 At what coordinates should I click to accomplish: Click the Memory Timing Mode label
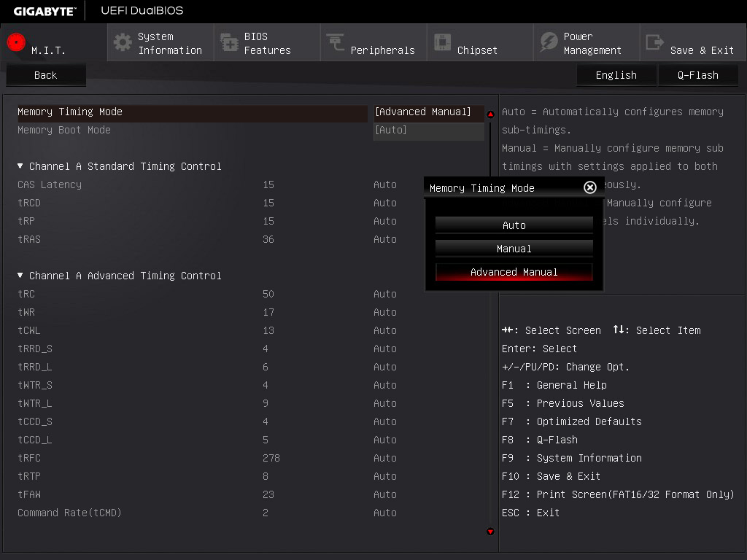point(70,112)
